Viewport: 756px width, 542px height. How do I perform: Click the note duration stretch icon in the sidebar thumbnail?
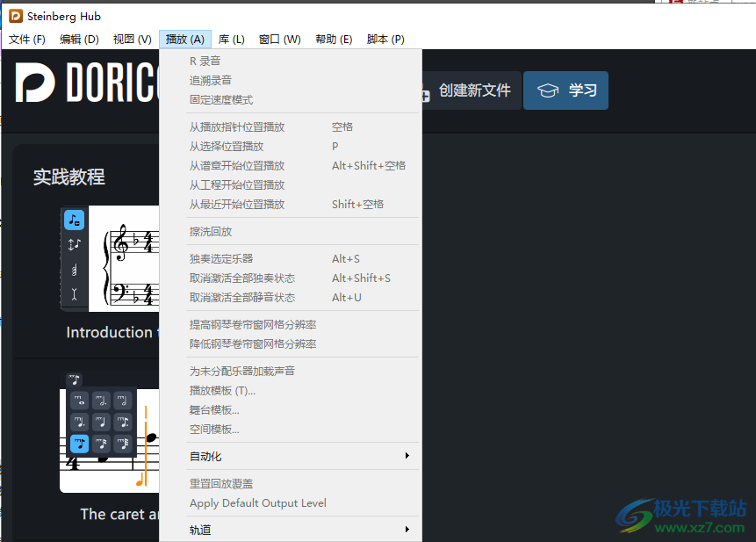pyautogui.click(x=74, y=244)
